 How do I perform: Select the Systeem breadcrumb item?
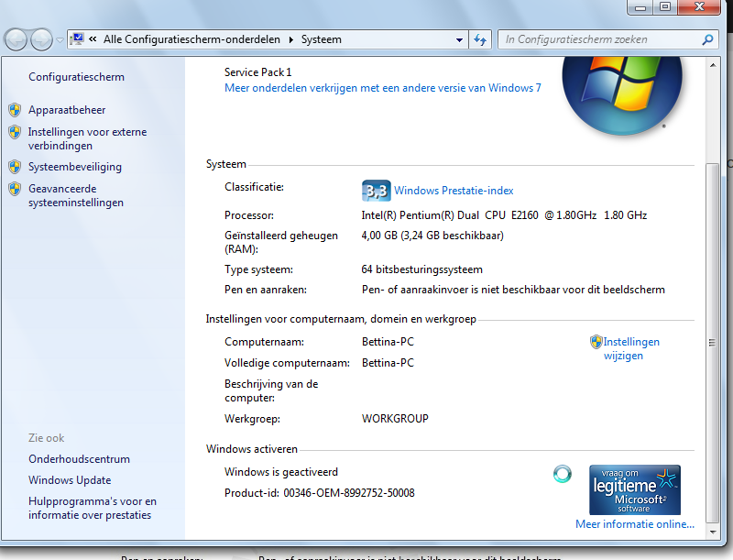[x=322, y=39]
